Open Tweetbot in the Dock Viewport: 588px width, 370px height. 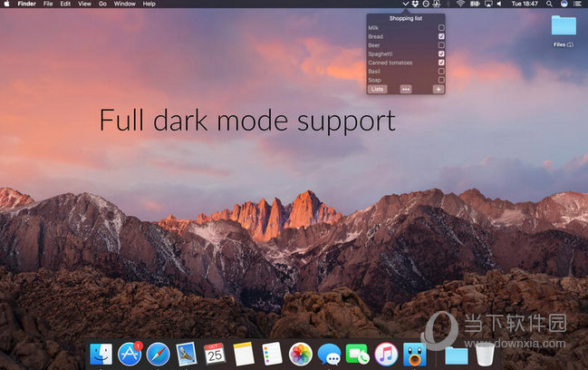414,354
